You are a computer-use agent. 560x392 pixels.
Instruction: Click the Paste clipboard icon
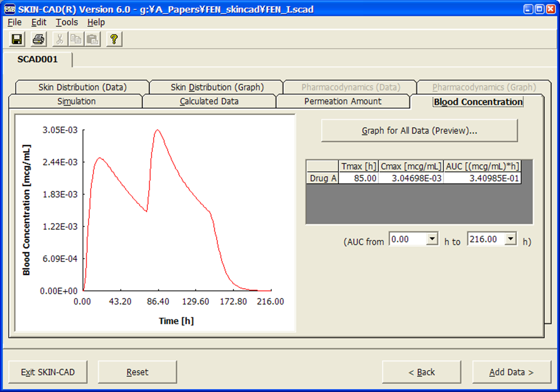coord(93,39)
